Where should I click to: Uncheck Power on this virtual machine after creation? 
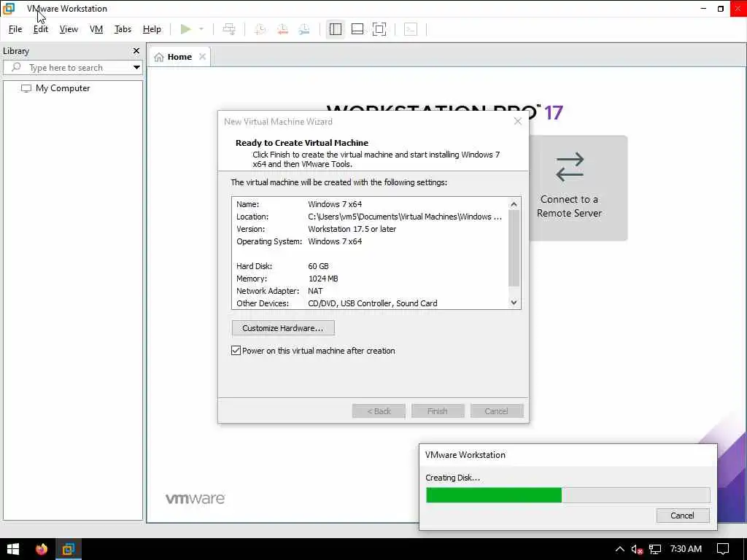236,351
